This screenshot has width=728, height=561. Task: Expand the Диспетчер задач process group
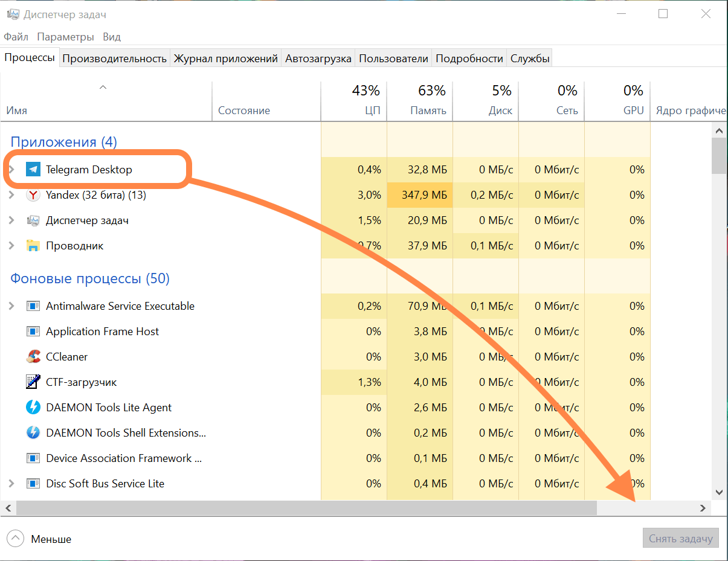point(11,220)
